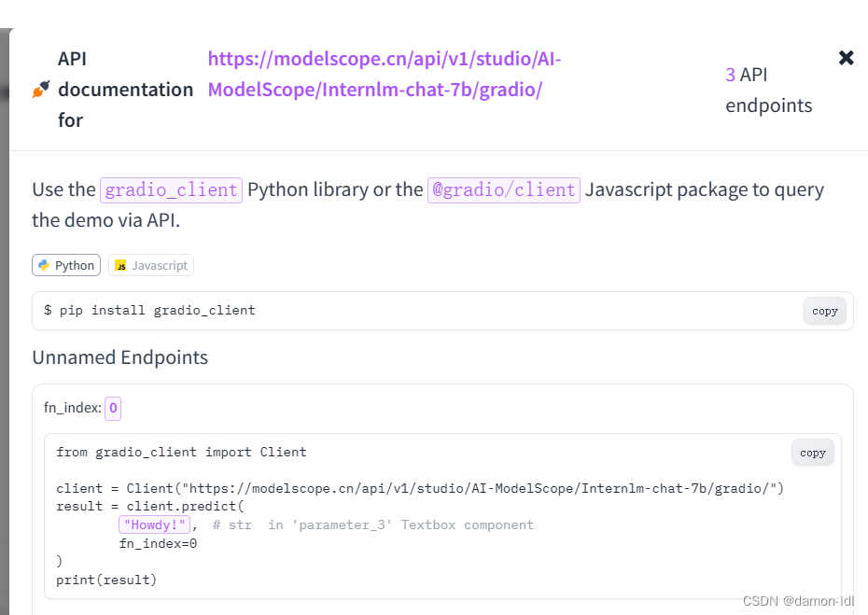Screen dimensions: 868x615
Task: Open the modelscope.cn gradio URL link
Action: pyautogui.click(x=385, y=74)
